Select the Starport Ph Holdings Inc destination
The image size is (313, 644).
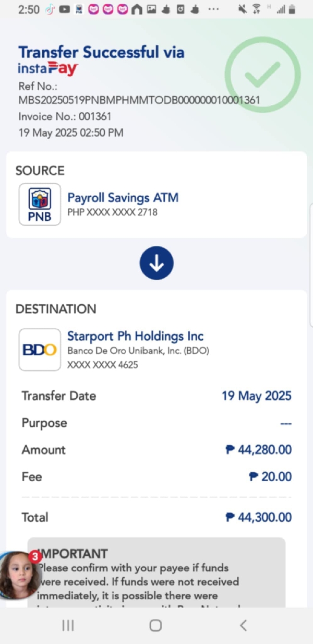[135, 336]
